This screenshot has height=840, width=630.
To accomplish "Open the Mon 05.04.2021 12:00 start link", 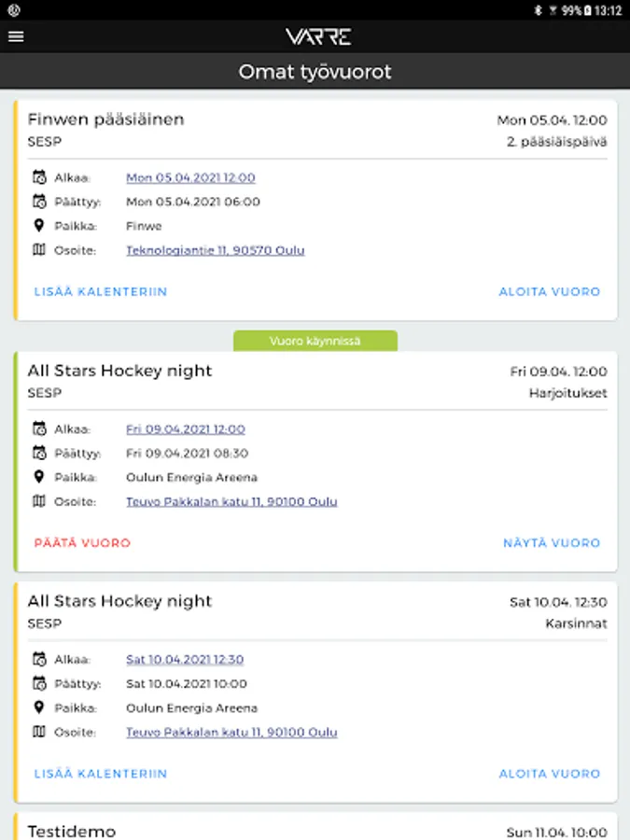I will 190,177.
